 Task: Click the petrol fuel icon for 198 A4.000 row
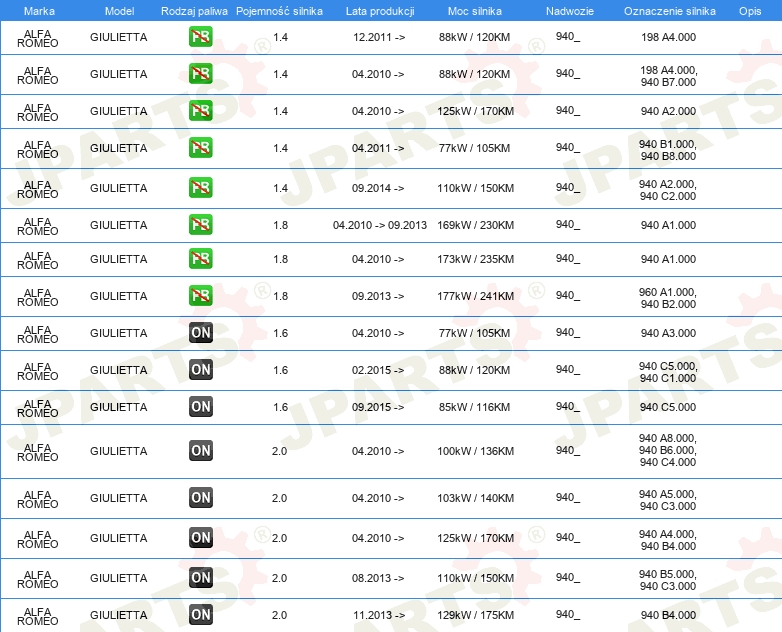point(200,37)
